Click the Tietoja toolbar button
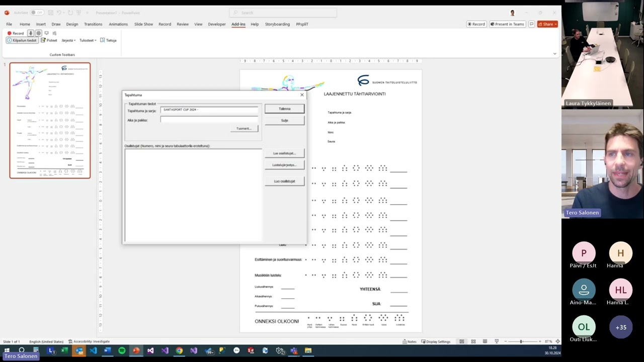 108,40
